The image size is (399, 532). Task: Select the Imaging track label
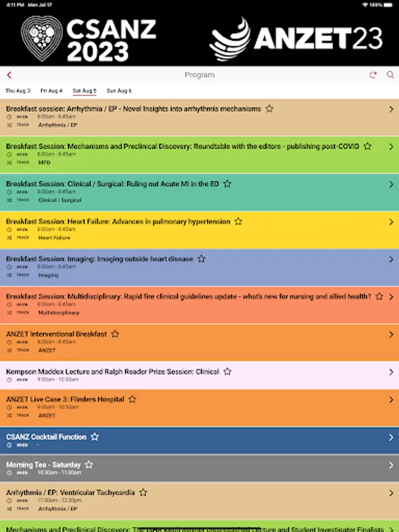(48, 275)
